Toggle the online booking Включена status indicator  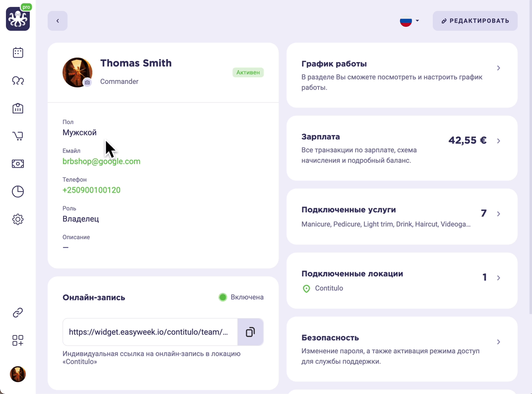[222, 297]
